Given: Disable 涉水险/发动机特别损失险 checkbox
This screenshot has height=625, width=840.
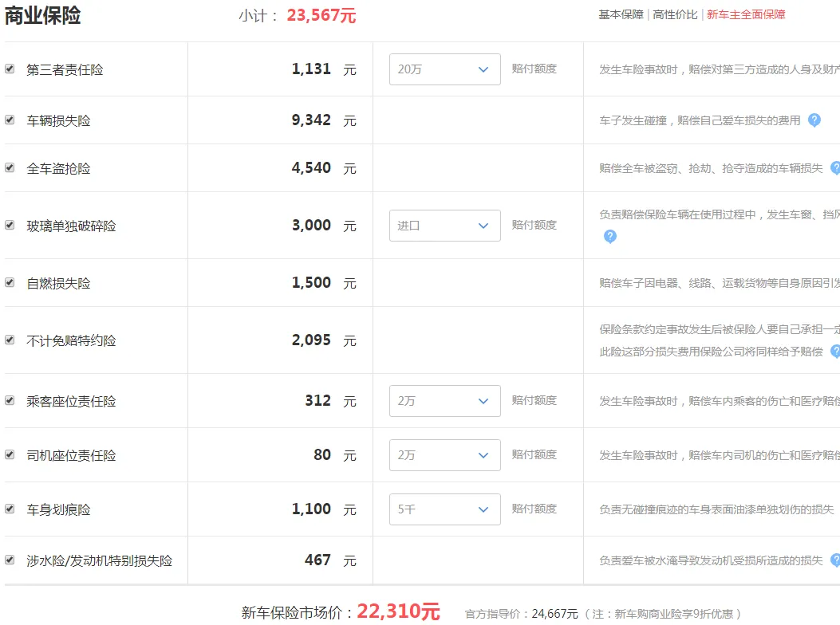Looking at the screenshot, I should click(x=10, y=560).
